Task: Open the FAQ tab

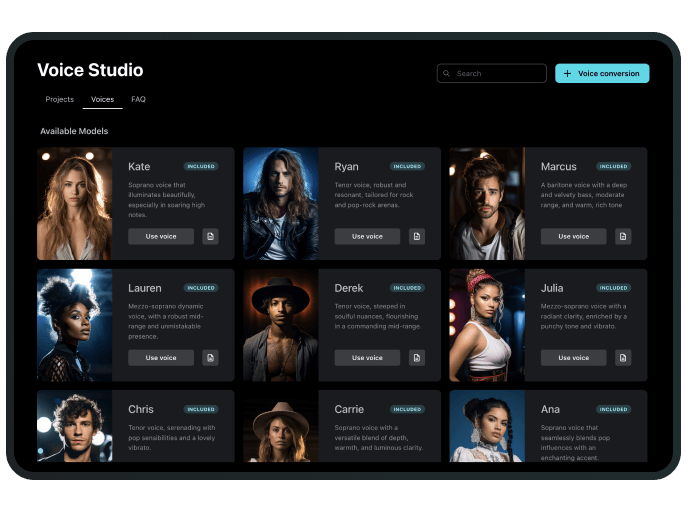Action: point(138,99)
